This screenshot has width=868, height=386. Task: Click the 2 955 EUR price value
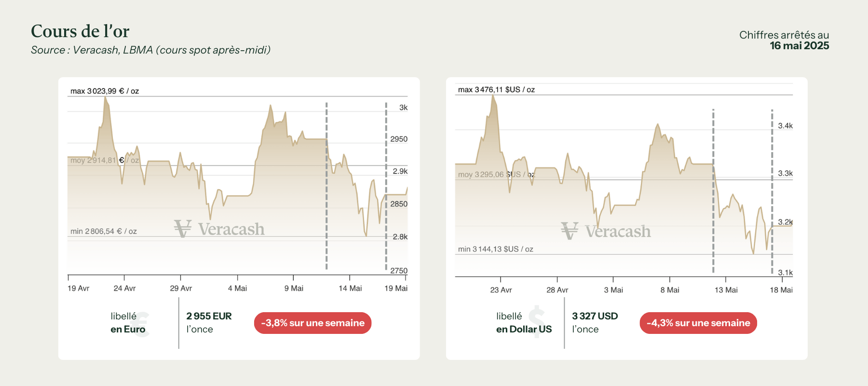click(209, 316)
